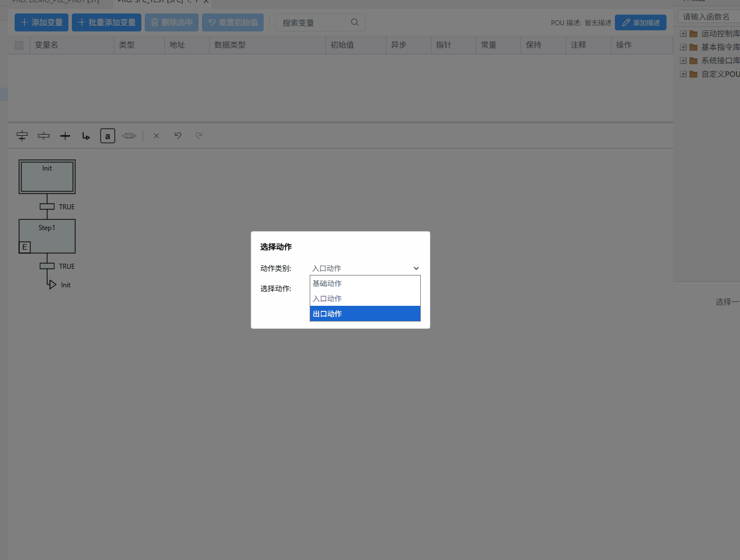The image size is (740, 560).
Task: Click the undo arrow in SFC toolbar
Action: 178,135
